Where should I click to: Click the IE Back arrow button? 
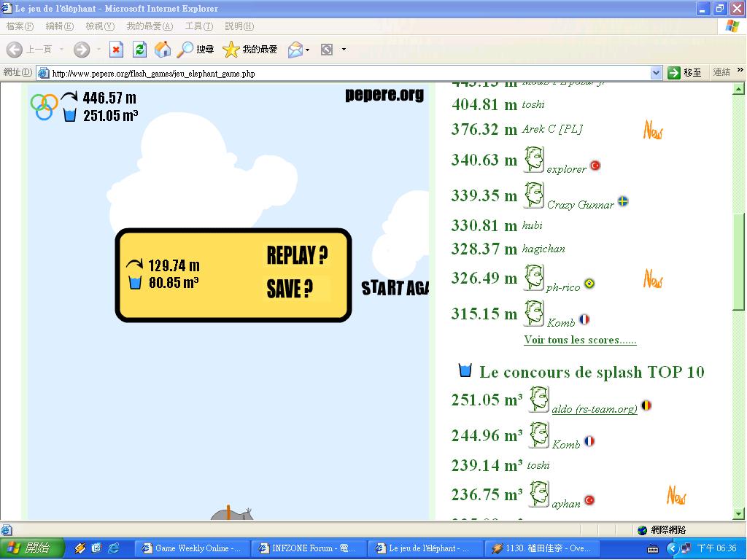pos(15,49)
